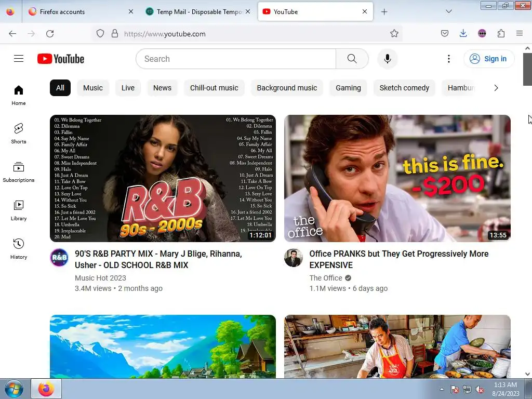Image resolution: width=532 pixels, height=399 pixels.
Task: Click the YouTube search input field
Action: [236, 59]
